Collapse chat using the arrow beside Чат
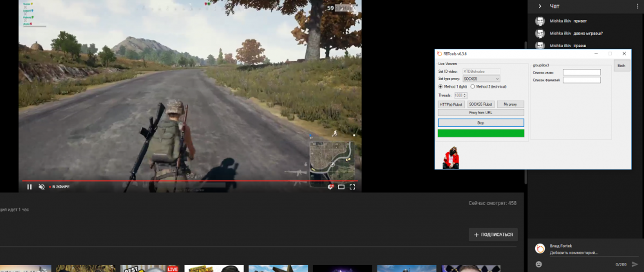 click(x=540, y=6)
